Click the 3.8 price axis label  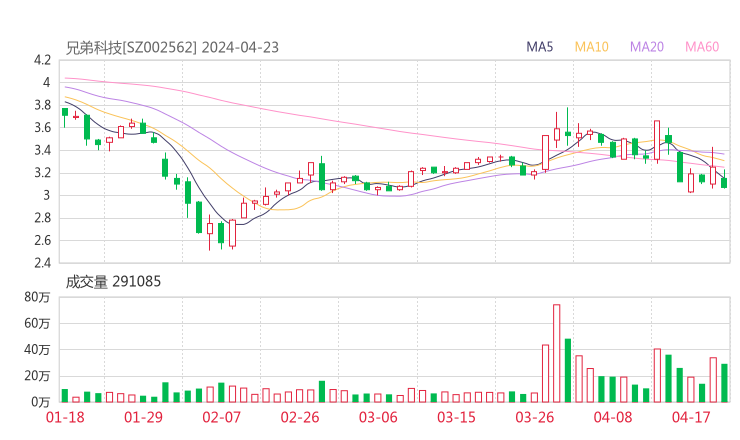42,105
